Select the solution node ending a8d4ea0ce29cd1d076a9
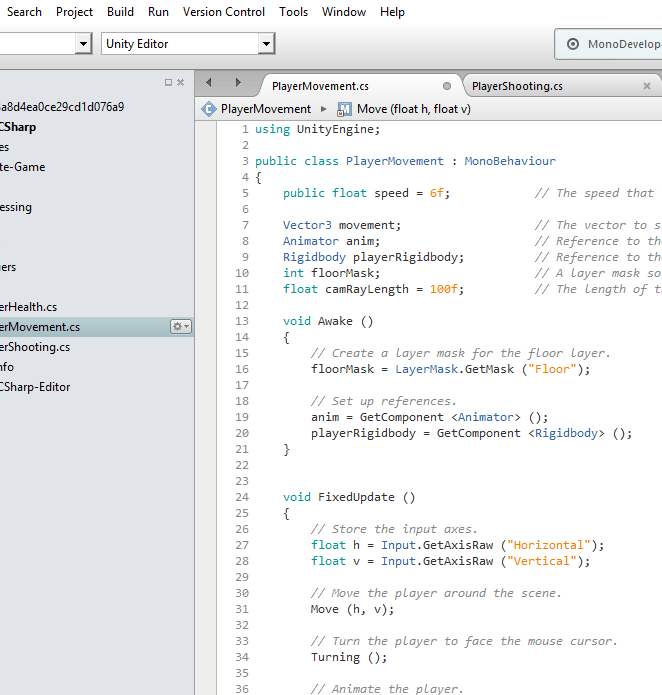The image size is (662, 695). pyautogui.click(x=62, y=107)
